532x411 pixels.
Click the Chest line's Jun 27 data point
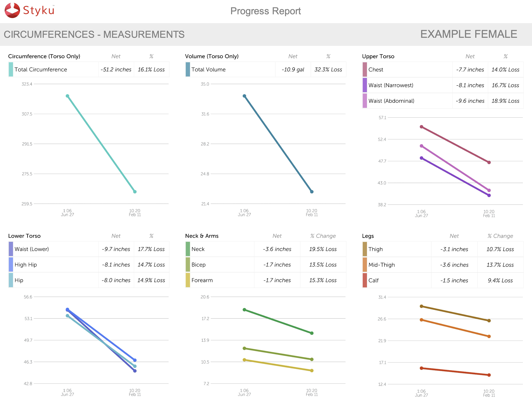(421, 127)
